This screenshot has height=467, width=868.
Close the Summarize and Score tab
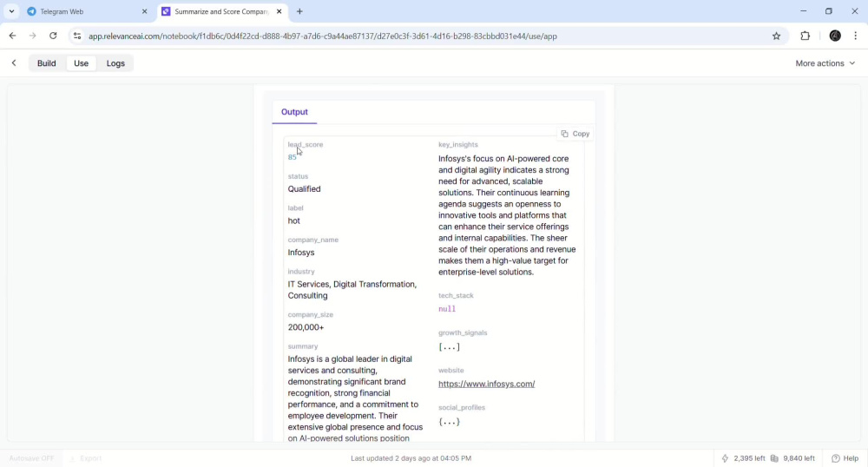click(x=279, y=11)
